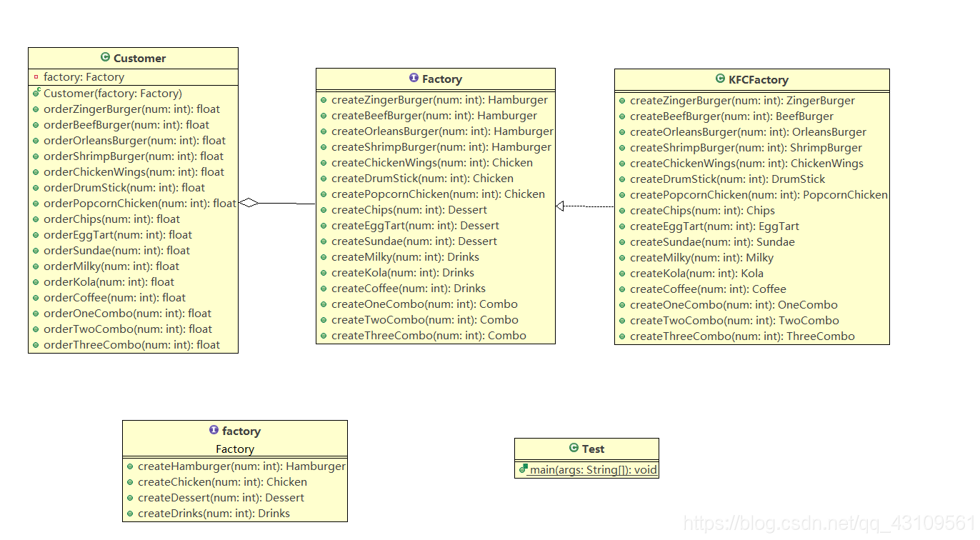Click the purple interface icon beside Factory title

click(x=414, y=79)
